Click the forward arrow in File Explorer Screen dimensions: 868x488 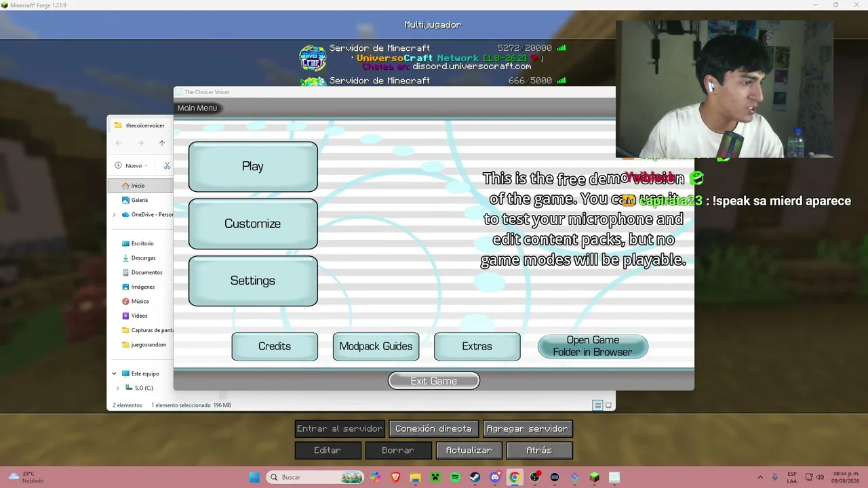(140, 143)
